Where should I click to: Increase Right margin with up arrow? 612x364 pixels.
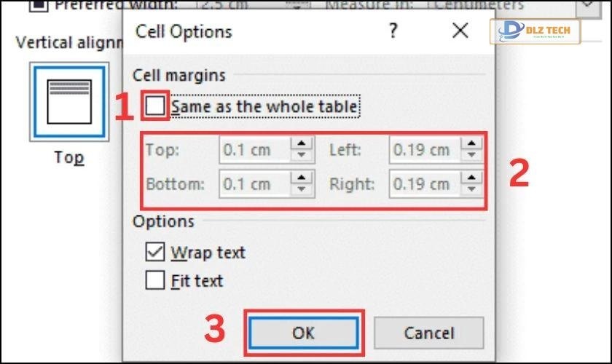473,178
